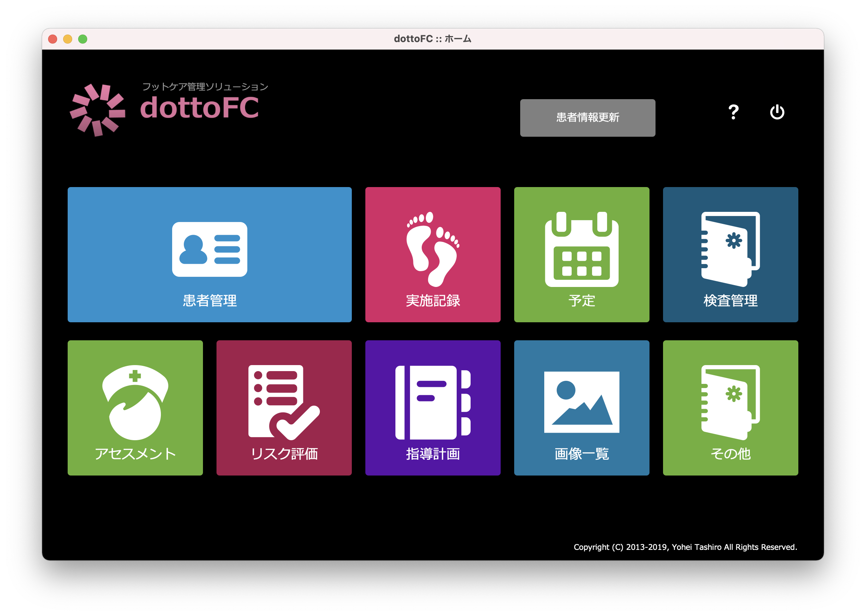Screen dimensions: 866x616
Task: Open the footprint 実施記録 tile
Action: (x=433, y=254)
